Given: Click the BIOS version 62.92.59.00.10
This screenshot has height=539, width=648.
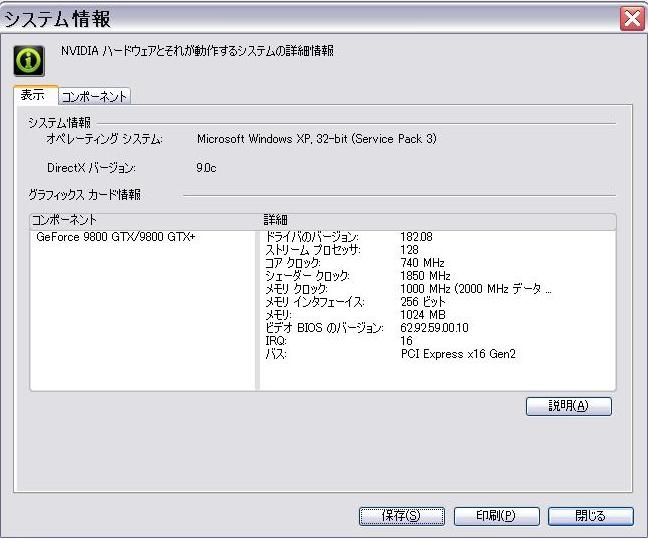Looking at the screenshot, I should click(434, 328).
